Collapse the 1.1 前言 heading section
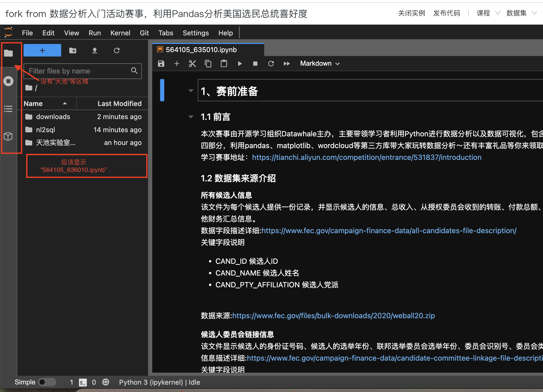Viewport: 543px width, 392px height. [191, 117]
